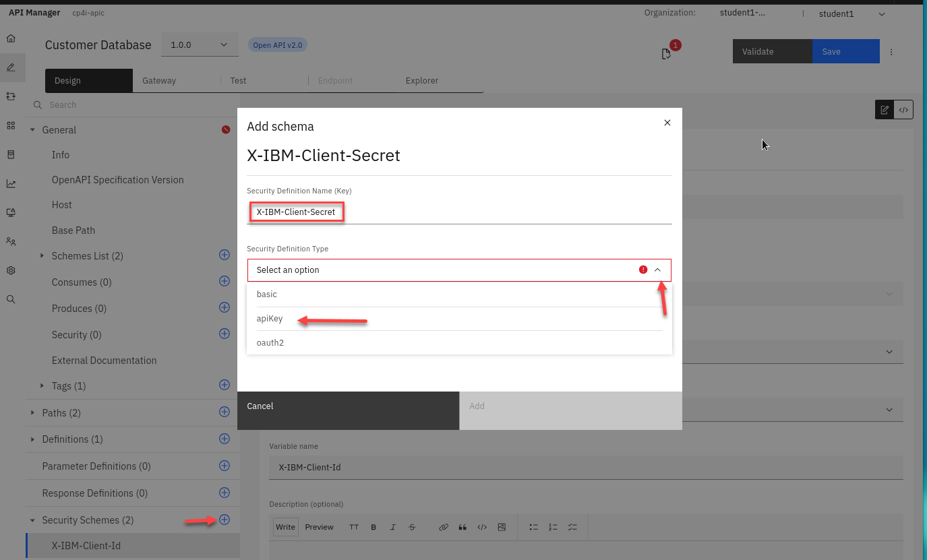Open the notifications icon with red badge

[x=667, y=53]
